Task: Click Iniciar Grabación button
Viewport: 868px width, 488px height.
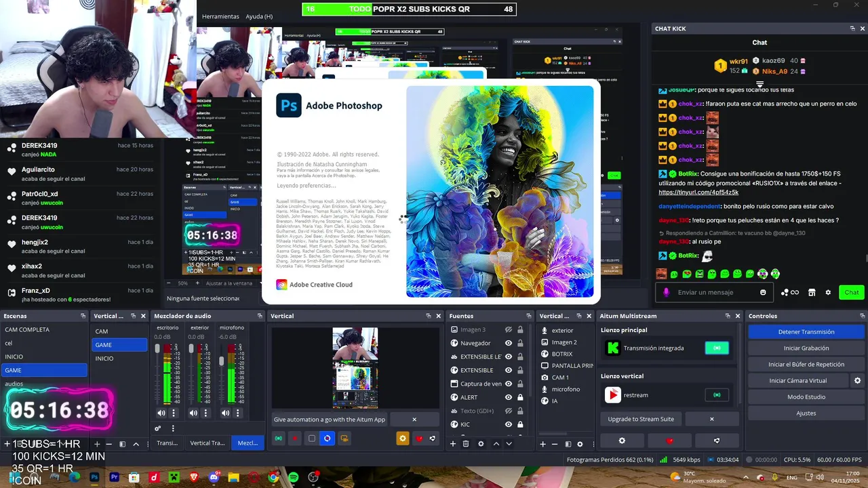Action: (x=806, y=348)
